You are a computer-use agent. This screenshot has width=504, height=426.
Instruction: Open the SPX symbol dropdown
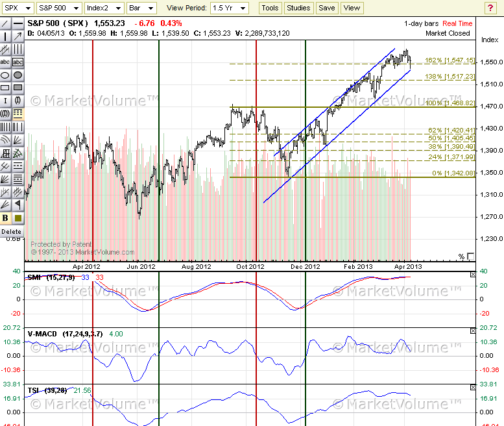[x=16, y=8]
